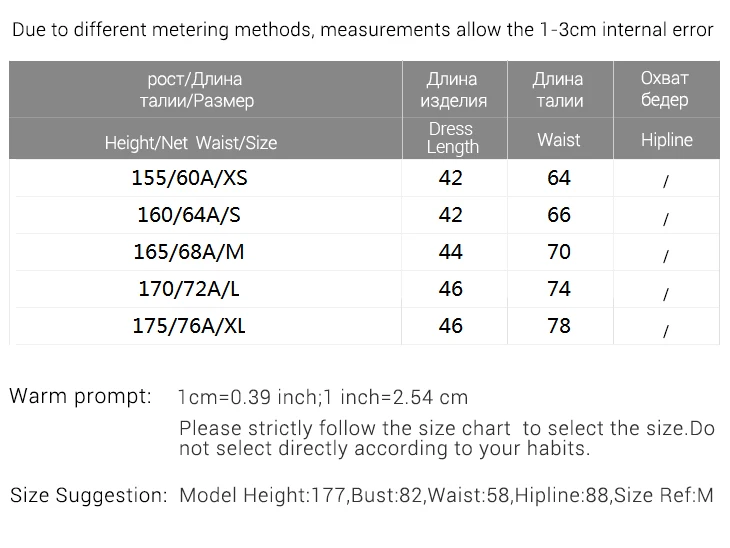The image size is (730, 548).
Task: Click the Model Height:177 measurement text
Action: point(264,495)
